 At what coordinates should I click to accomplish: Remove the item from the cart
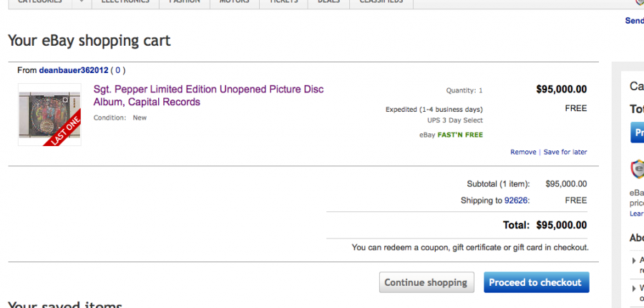[523, 152]
